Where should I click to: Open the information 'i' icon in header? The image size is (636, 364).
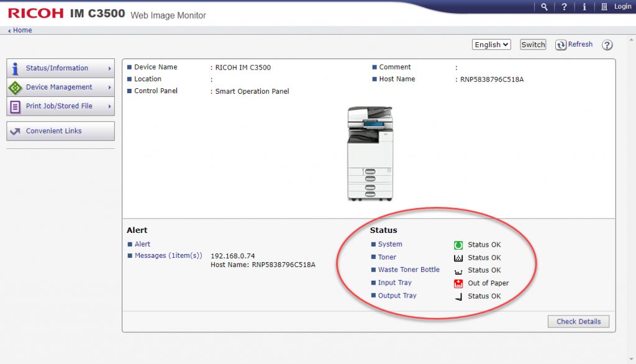coord(584,6)
